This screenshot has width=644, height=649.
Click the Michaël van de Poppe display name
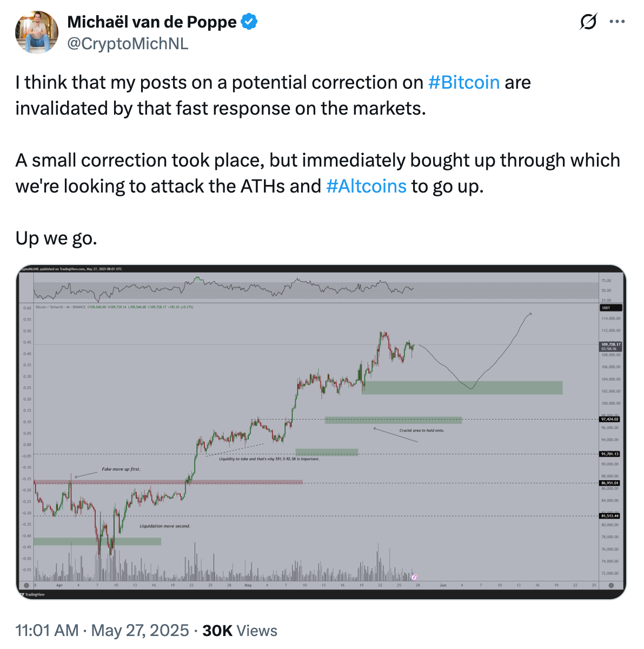[x=152, y=22]
